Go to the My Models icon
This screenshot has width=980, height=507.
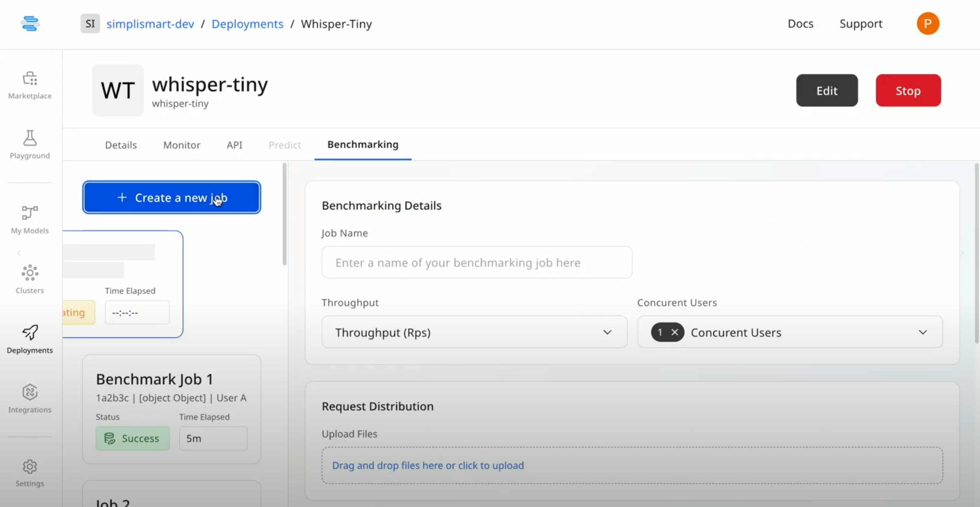[30, 213]
